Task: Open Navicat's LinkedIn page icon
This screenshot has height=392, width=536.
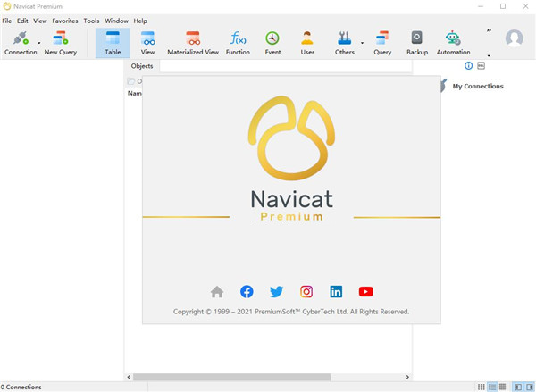Action: pos(336,292)
